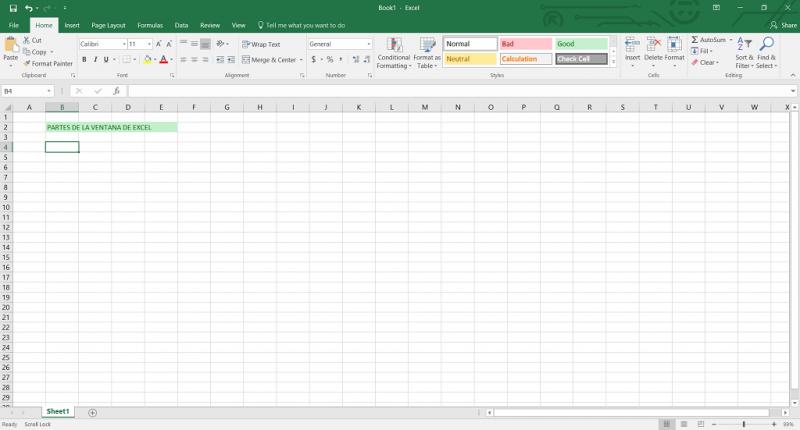The width and height of the screenshot is (800, 430).
Task: Click the Insert Function fx icon
Action: tap(116, 91)
